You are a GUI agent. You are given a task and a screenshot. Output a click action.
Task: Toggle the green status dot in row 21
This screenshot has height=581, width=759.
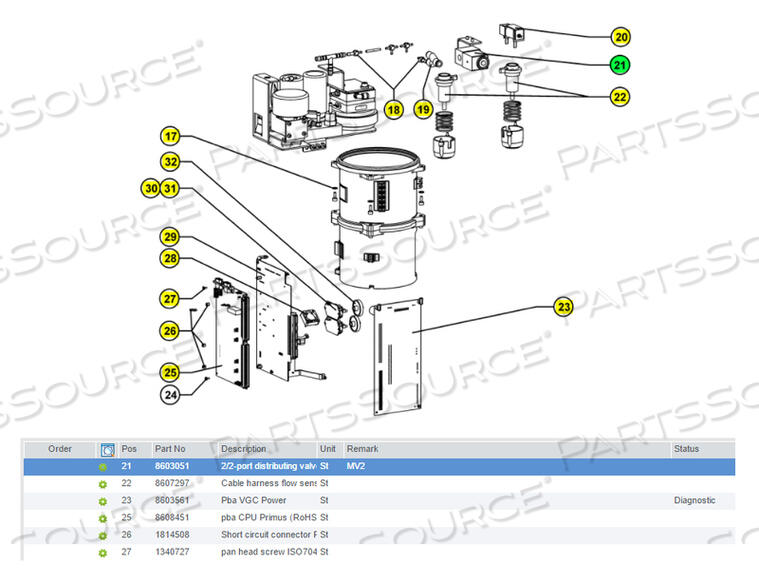pyautogui.click(x=102, y=467)
